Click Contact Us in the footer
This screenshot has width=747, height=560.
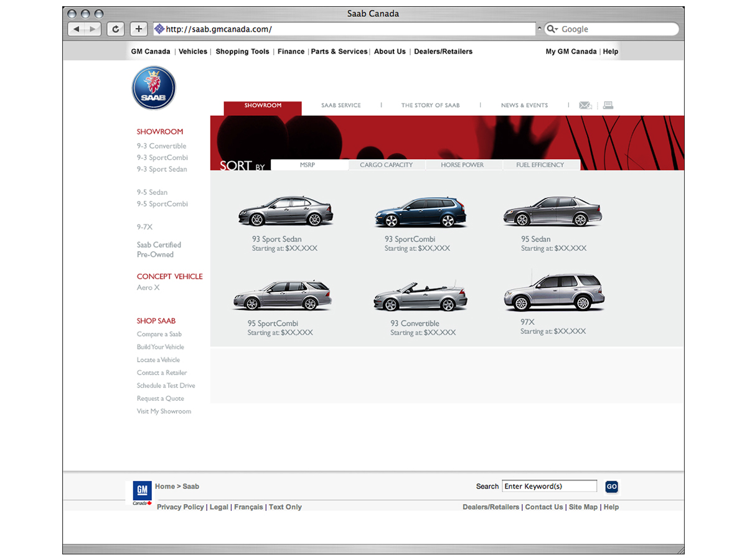pyautogui.click(x=544, y=507)
